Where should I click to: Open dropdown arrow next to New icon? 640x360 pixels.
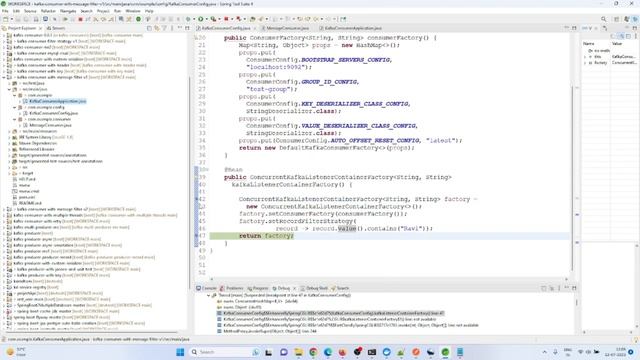pyautogui.click(x=12, y=19)
